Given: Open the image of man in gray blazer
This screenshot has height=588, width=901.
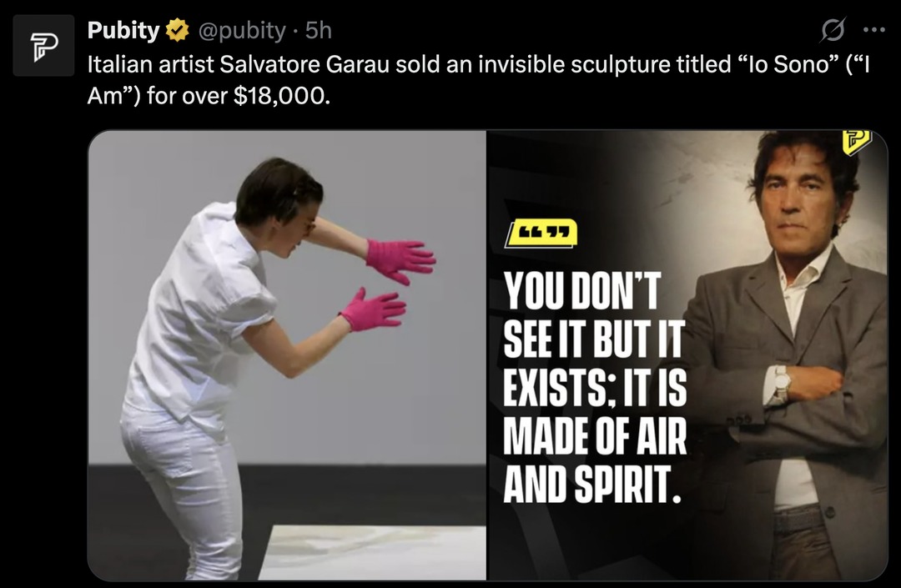Looking at the screenshot, I should 687,355.
